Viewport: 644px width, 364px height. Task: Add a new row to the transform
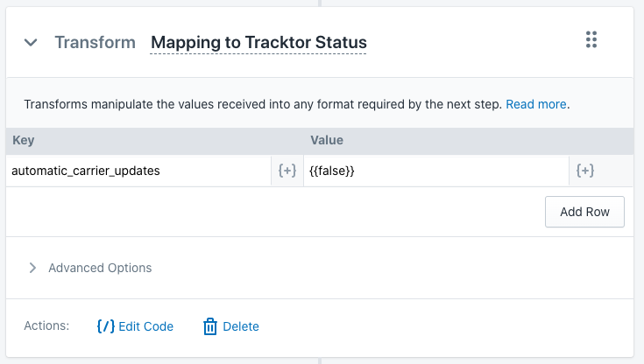[x=584, y=212]
